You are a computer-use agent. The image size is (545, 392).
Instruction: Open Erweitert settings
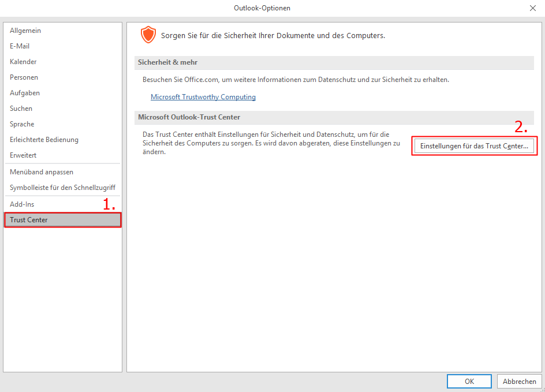pyautogui.click(x=23, y=155)
